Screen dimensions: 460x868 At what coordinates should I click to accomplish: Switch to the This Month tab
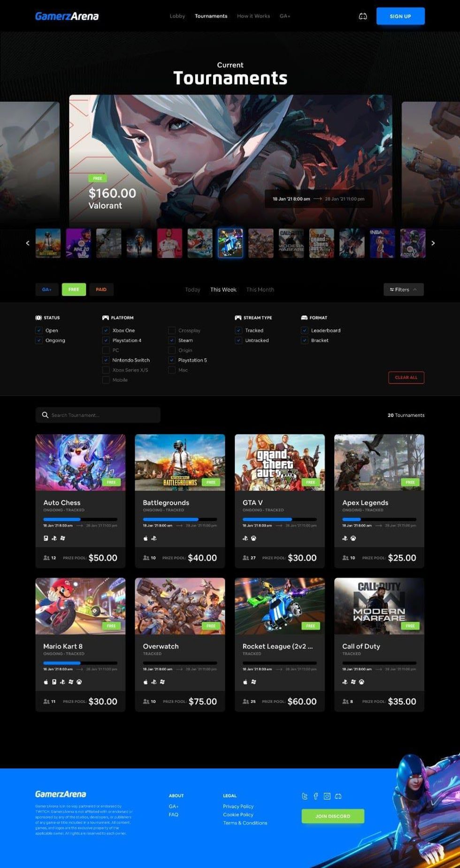pyautogui.click(x=260, y=290)
